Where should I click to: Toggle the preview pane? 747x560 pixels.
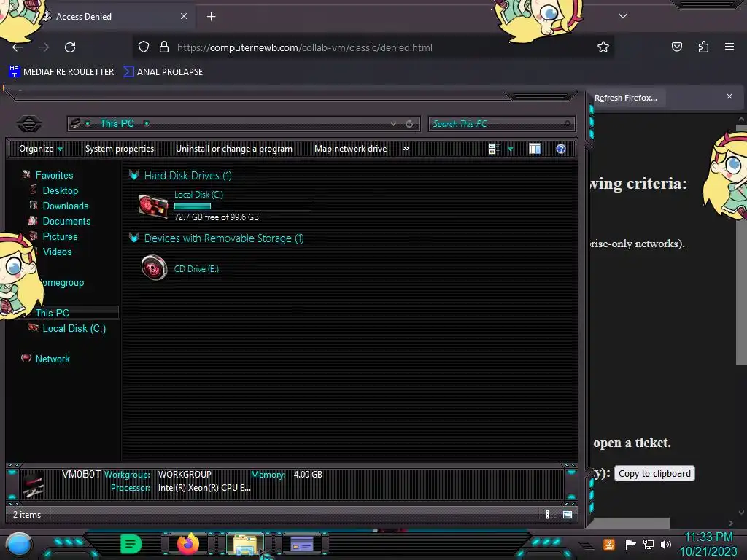tap(535, 149)
